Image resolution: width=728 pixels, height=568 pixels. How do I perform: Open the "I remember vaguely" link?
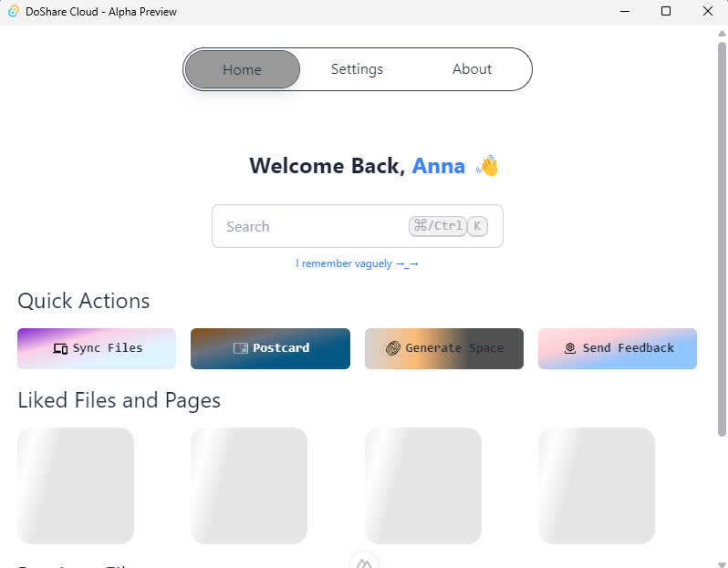(x=357, y=263)
